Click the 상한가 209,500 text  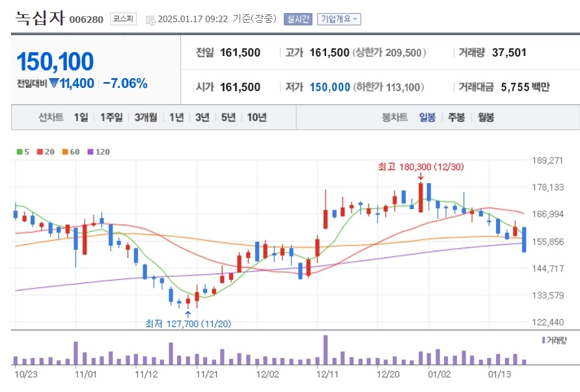(x=389, y=53)
